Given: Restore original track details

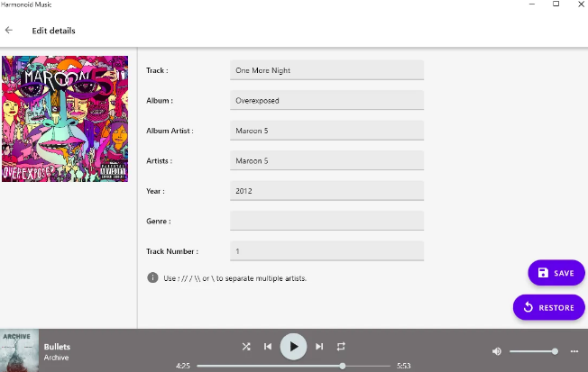Looking at the screenshot, I should 548,307.
